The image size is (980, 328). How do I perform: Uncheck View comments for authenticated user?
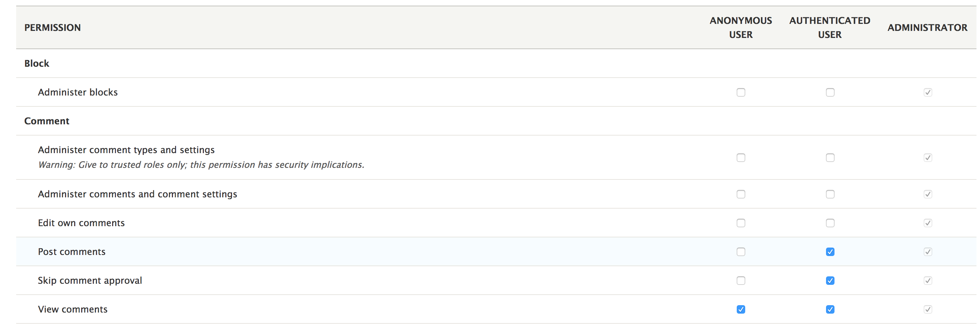[830, 310]
